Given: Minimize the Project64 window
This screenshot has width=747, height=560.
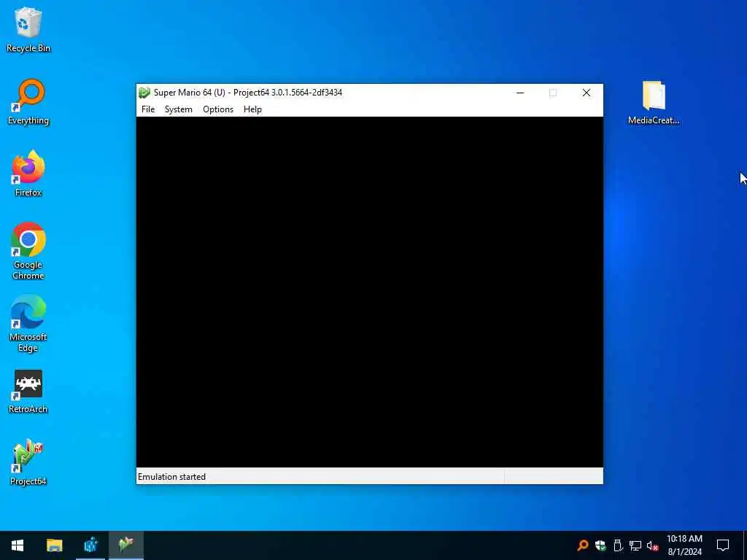Looking at the screenshot, I should coord(520,93).
